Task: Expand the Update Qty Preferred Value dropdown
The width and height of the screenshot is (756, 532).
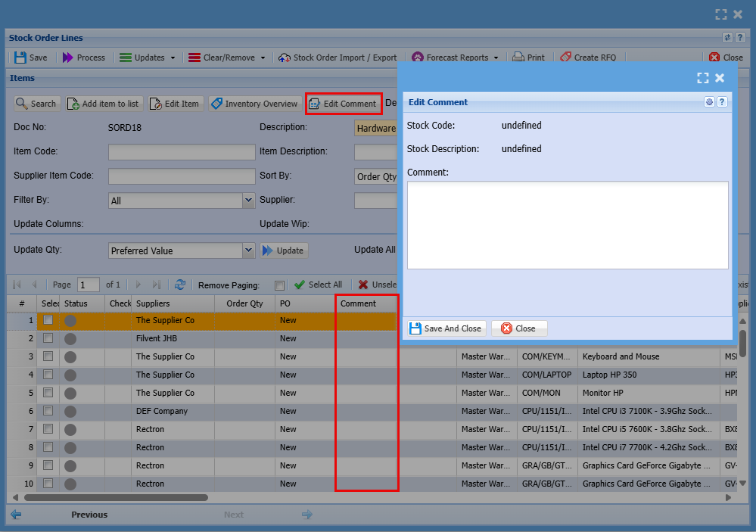Action: [248, 250]
